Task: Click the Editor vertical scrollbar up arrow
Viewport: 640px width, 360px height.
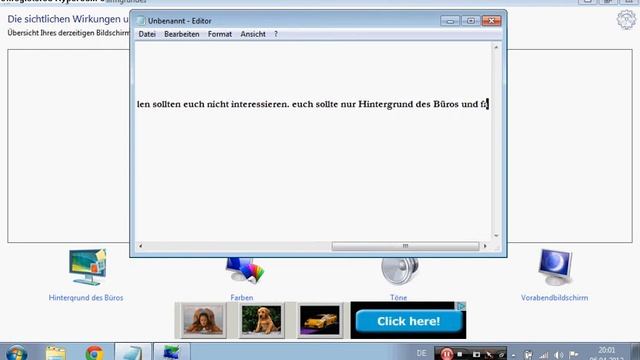Action: point(496,47)
